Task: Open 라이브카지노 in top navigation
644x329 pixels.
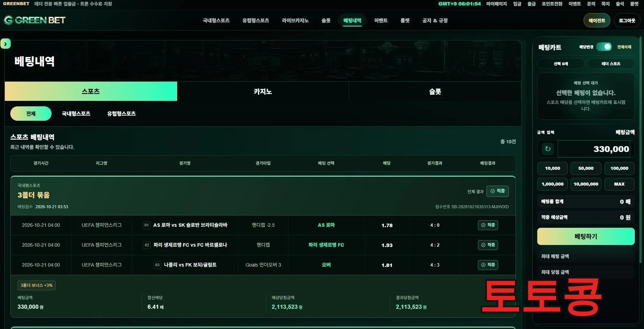Action: tap(295, 21)
